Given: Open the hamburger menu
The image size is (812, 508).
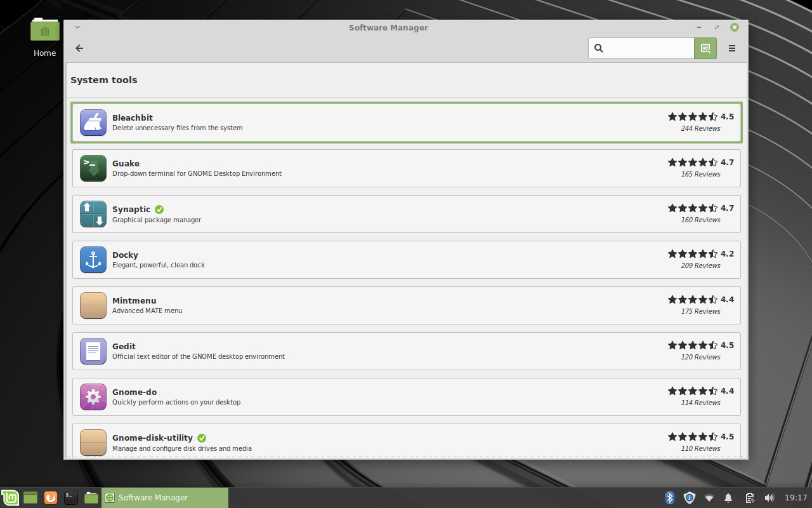Looking at the screenshot, I should [732, 48].
